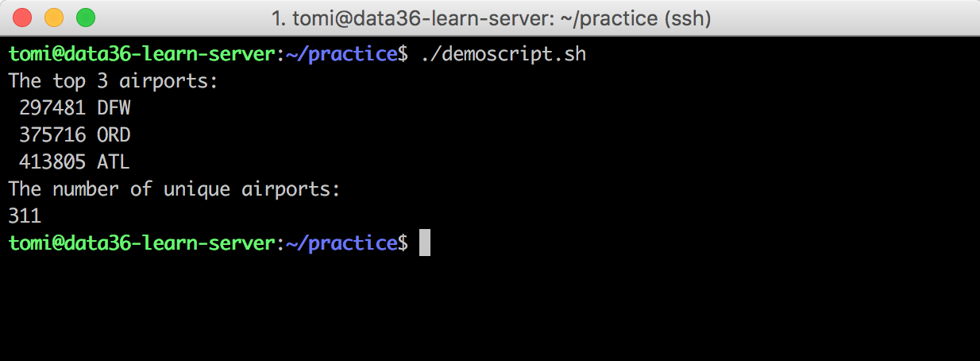Minimize the terminal with the yellow button
This screenshot has width=980, height=361.
click(x=54, y=17)
